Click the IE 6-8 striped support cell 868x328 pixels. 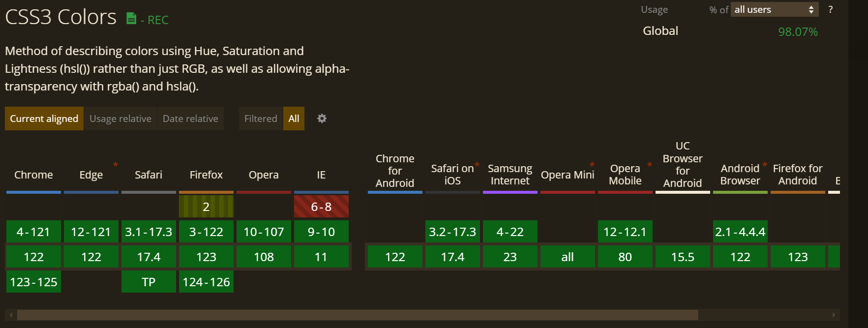click(321, 206)
